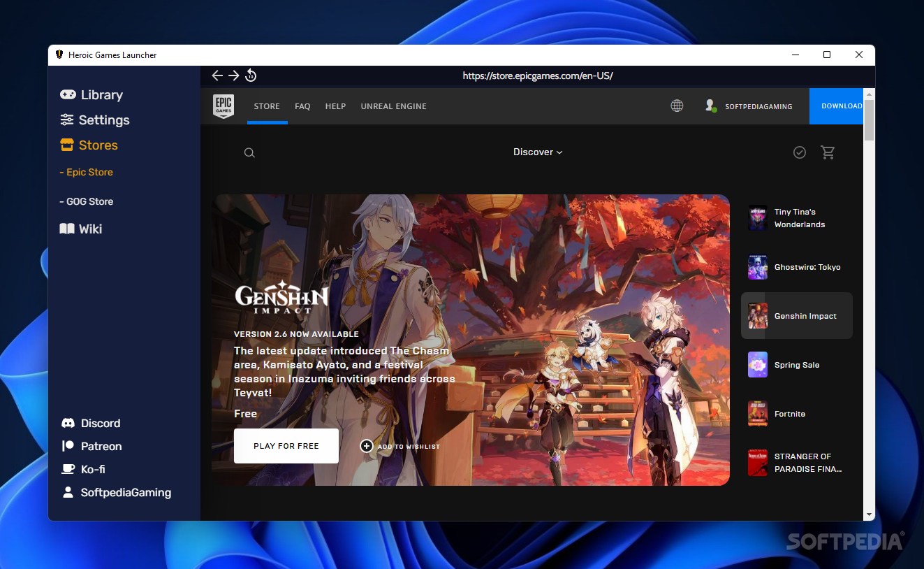Click the scrollbar down arrow
Image resolution: width=924 pixels, height=569 pixels.
pos(869,514)
